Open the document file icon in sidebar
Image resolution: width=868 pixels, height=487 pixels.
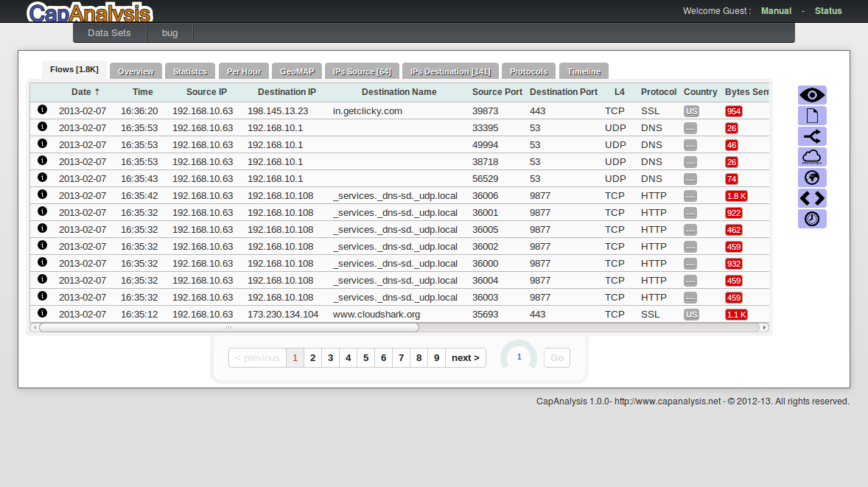[812, 116]
